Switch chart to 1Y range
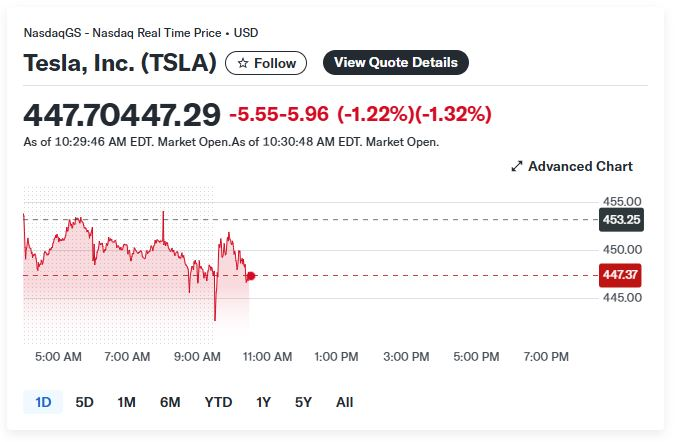Screen dimensions: 680x442 point(263,402)
